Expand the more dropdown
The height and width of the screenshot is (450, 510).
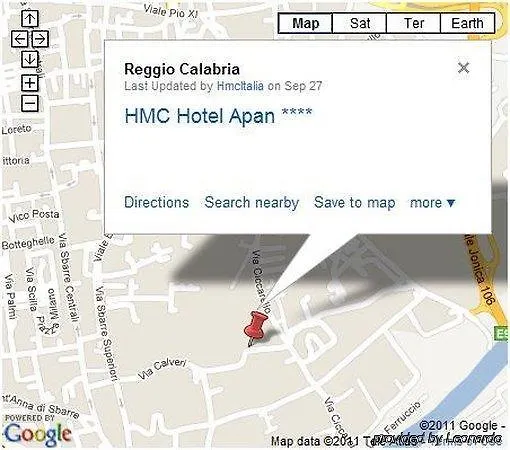[432, 203]
